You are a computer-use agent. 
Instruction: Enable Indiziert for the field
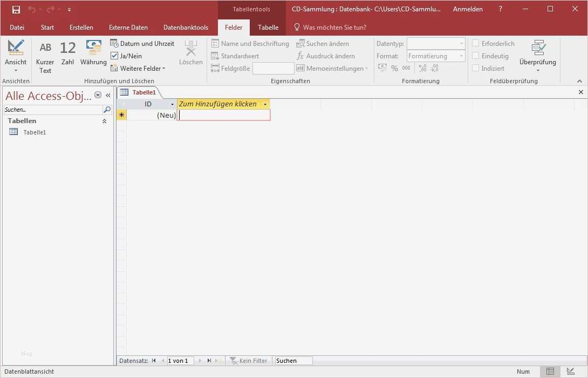(x=477, y=68)
